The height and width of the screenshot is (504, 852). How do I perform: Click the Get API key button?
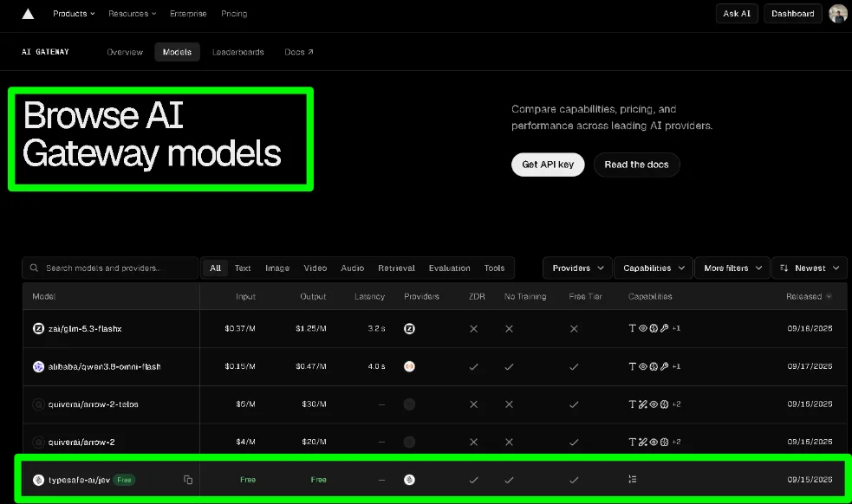pyautogui.click(x=548, y=165)
